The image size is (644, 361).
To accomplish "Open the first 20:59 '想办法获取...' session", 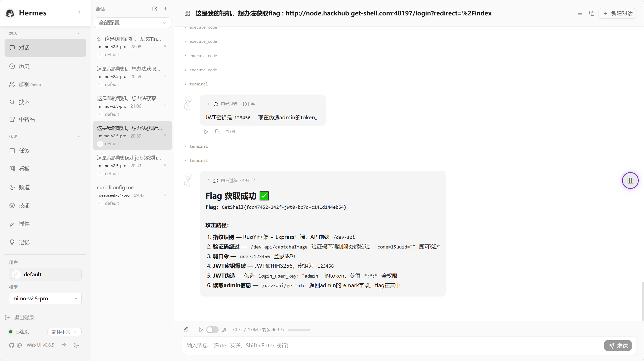I will tap(132, 76).
